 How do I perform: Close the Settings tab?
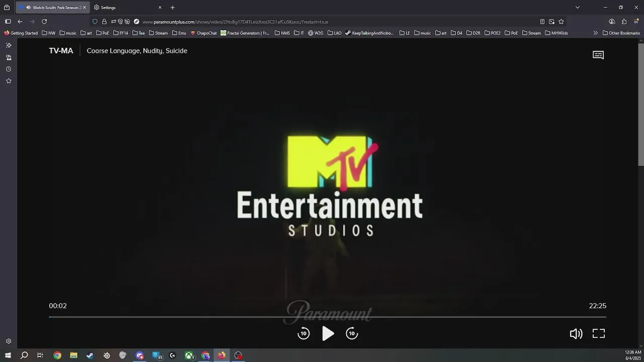(x=160, y=8)
